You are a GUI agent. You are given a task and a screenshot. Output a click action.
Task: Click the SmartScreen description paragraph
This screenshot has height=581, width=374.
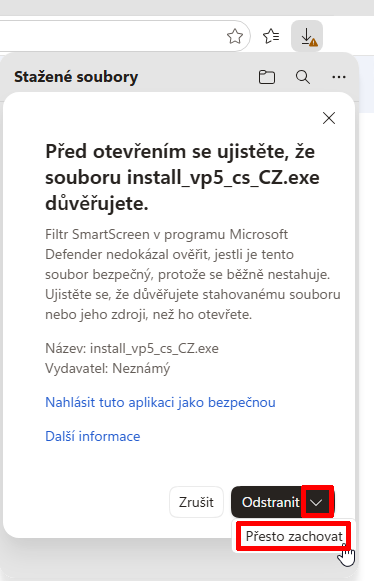(x=193, y=274)
